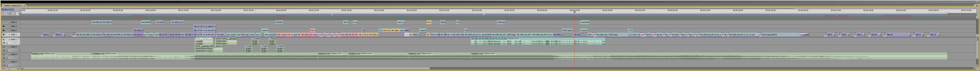This screenshot has width=980, height=71.
Task: Toggle Video 1 track output eye
Action: click(x=3, y=35)
